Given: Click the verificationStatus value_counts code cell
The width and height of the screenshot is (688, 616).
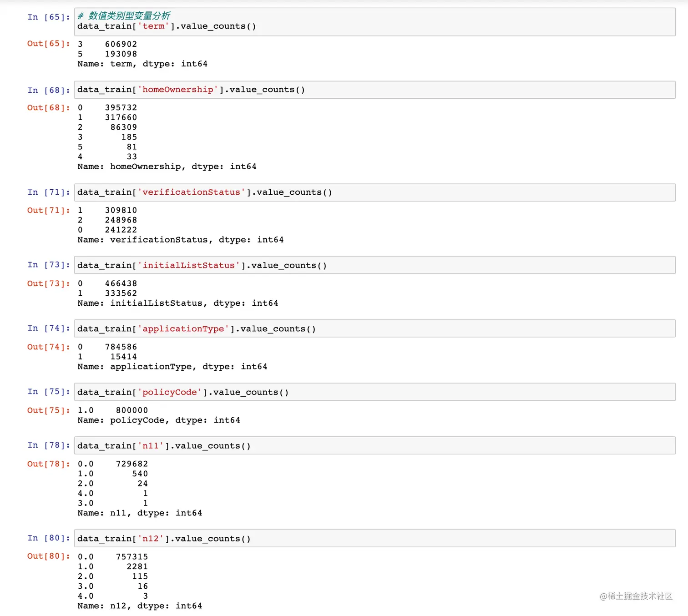Looking at the screenshot, I should click(x=374, y=192).
